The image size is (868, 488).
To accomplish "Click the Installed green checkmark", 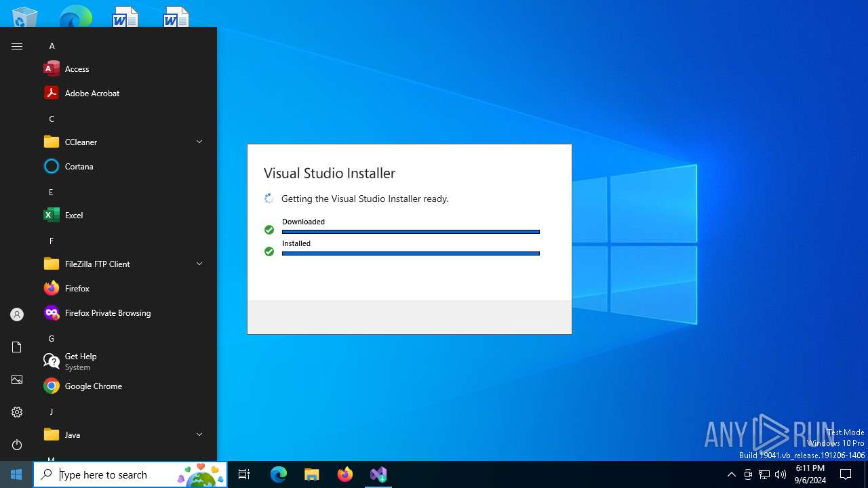I will pyautogui.click(x=269, y=251).
